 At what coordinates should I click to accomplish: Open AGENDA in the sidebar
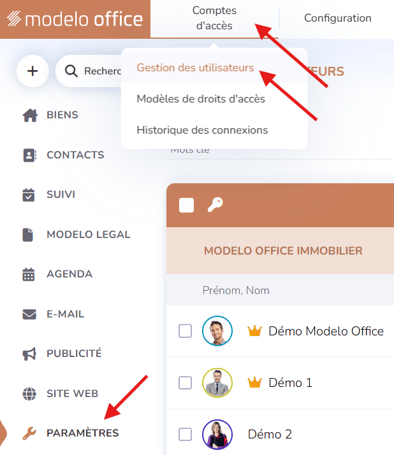click(69, 274)
